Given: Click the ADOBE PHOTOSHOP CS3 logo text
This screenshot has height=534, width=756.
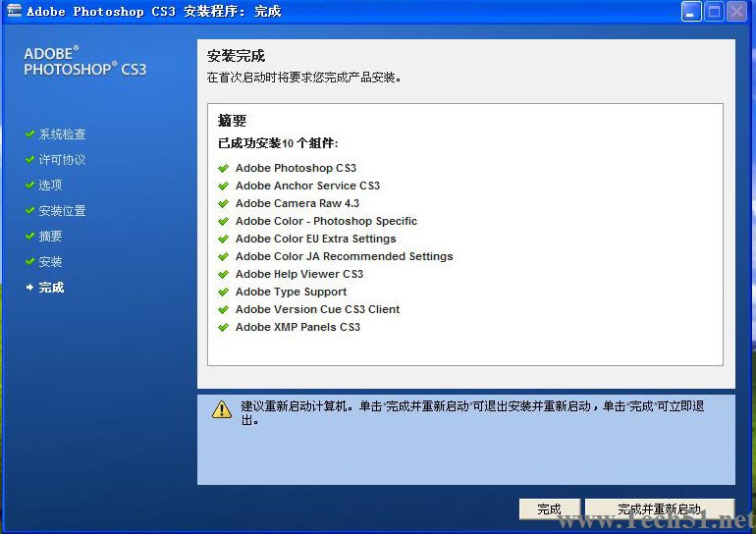Looking at the screenshot, I should [84, 61].
